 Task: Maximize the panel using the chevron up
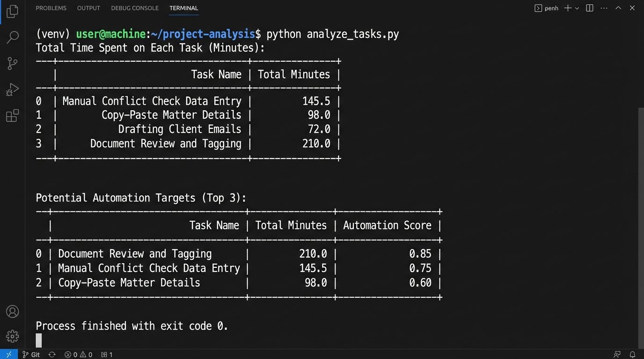tap(618, 8)
